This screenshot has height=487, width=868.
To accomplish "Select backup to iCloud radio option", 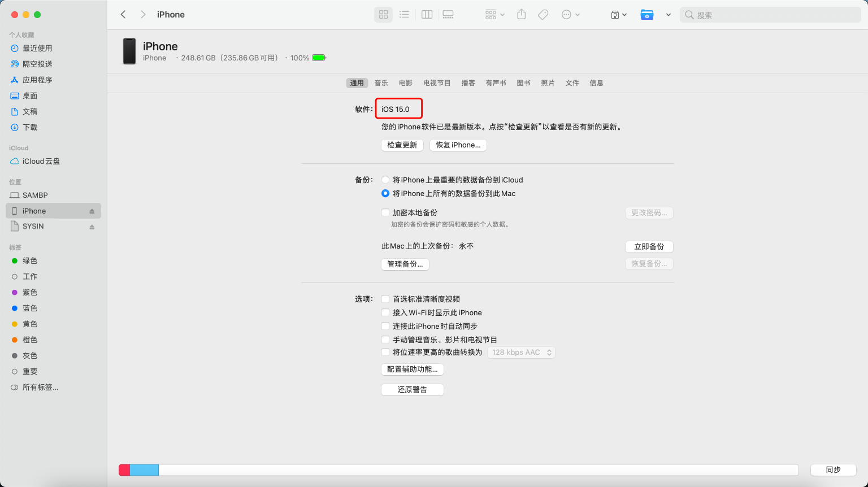I will [x=385, y=180].
